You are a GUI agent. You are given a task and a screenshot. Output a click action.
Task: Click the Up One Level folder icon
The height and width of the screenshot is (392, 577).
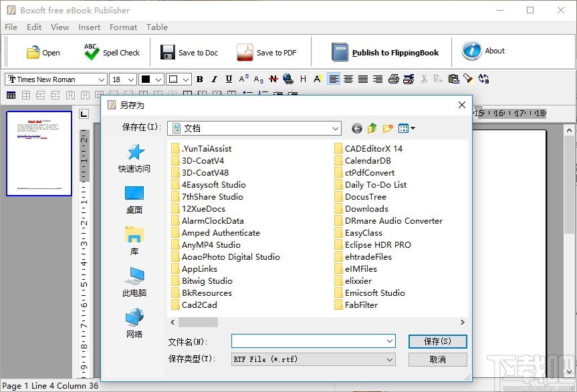pyautogui.click(x=372, y=128)
